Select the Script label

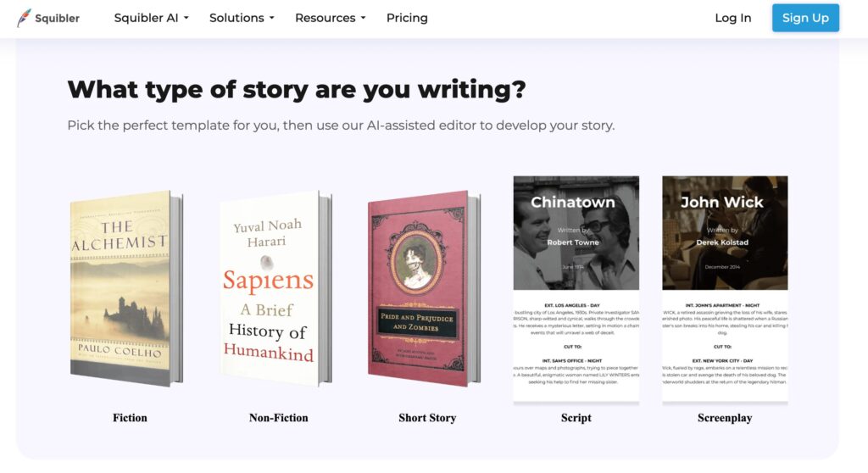tap(576, 418)
